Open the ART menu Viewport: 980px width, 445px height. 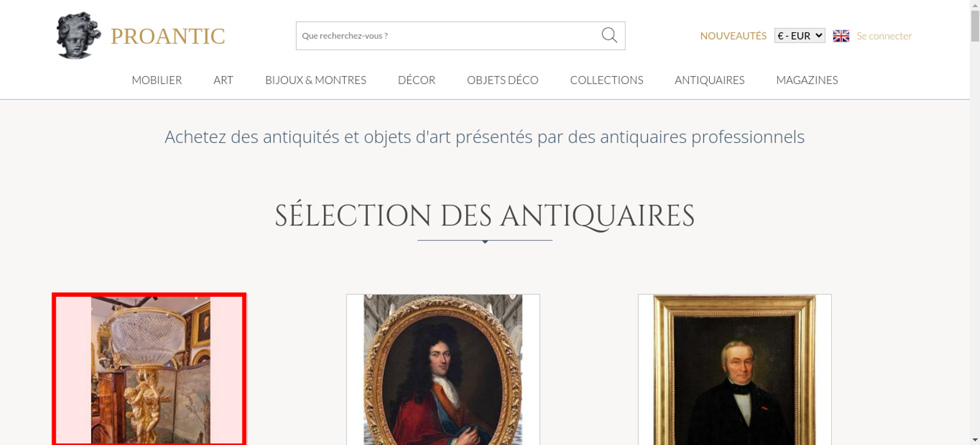pyautogui.click(x=223, y=80)
